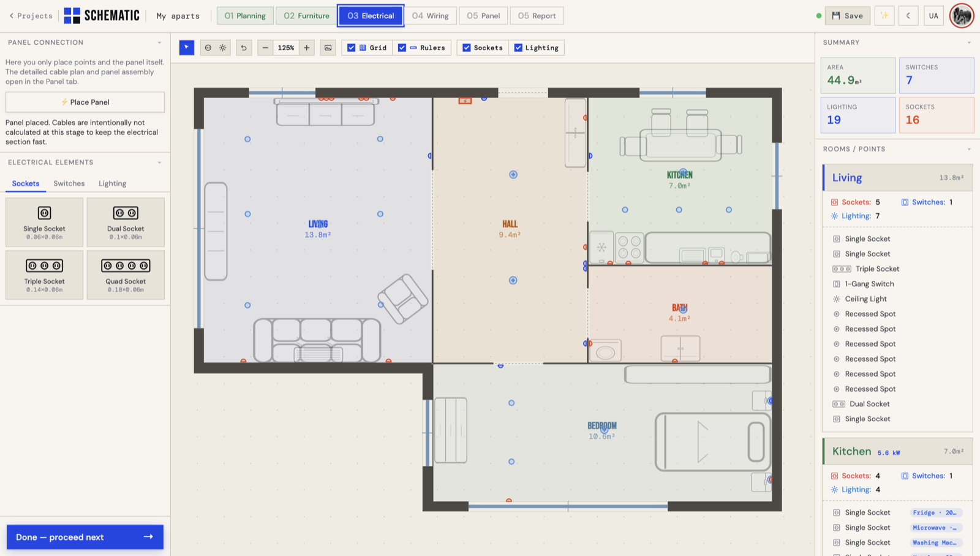The width and height of the screenshot is (980, 556).
Task: Click the socket placement tool icon
Action: pyautogui.click(x=208, y=48)
